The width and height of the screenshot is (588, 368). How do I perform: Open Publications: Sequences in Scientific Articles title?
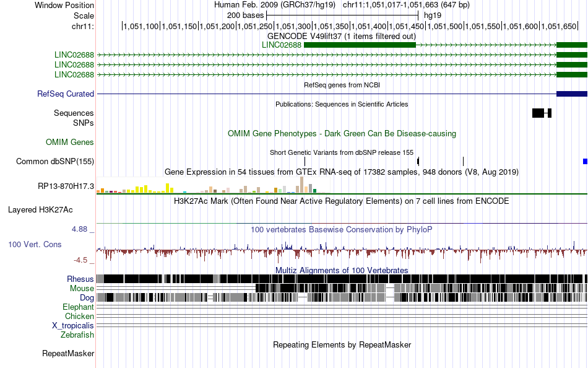click(x=342, y=104)
